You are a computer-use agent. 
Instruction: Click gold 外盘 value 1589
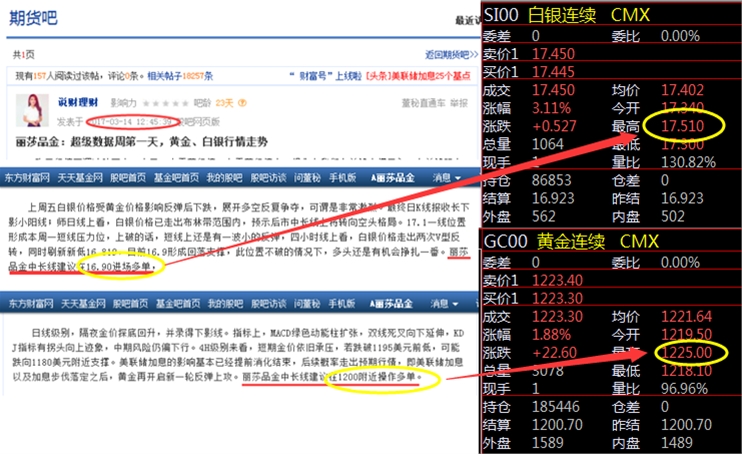pos(548,443)
